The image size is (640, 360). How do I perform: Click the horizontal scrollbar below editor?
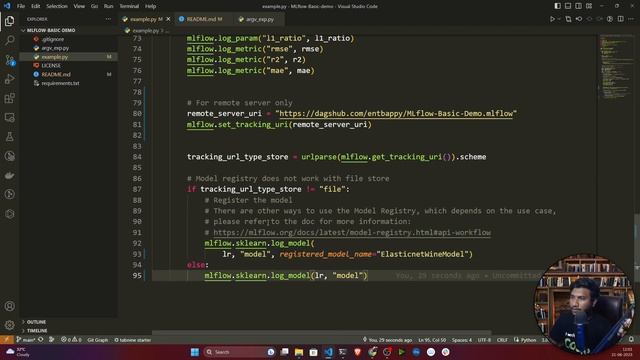pos(321,333)
